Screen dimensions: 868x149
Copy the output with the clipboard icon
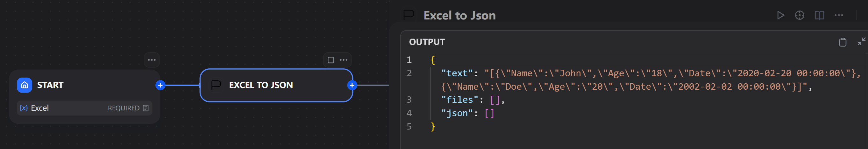pyautogui.click(x=843, y=42)
